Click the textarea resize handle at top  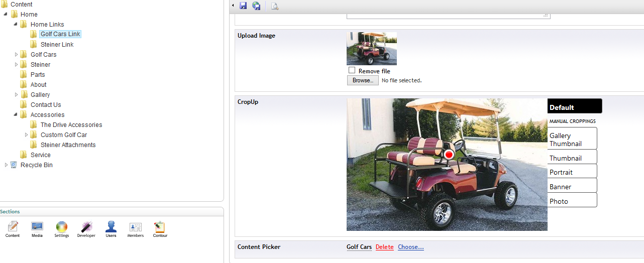[x=546, y=16]
